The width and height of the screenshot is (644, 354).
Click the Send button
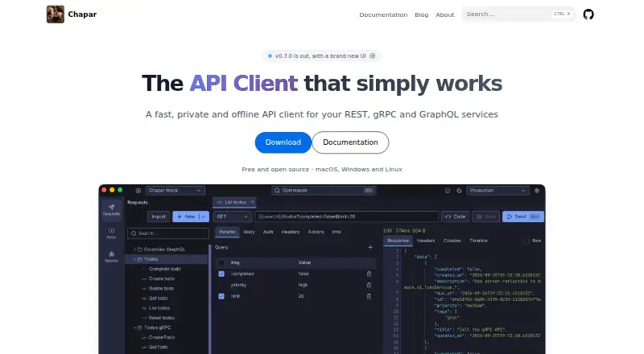523,216
